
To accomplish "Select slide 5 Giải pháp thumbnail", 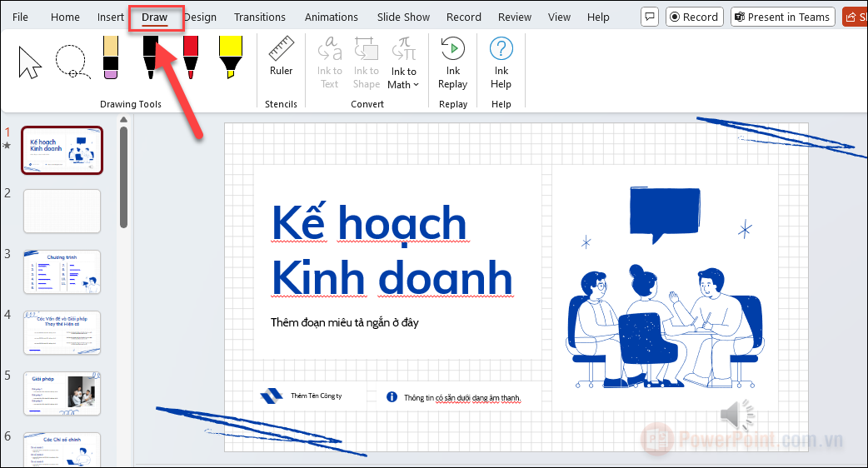I will [62, 393].
